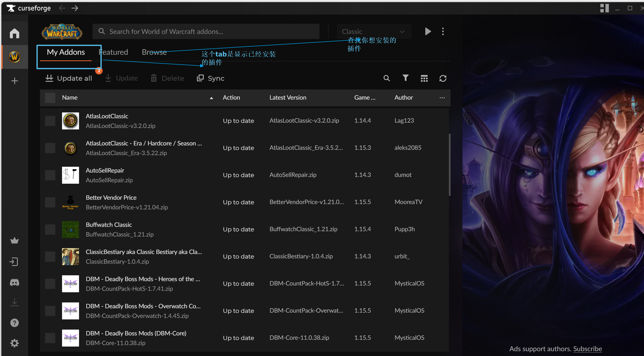
Task: Open Discord from the sidebar icon
Action: pyautogui.click(x=15, y=283)
